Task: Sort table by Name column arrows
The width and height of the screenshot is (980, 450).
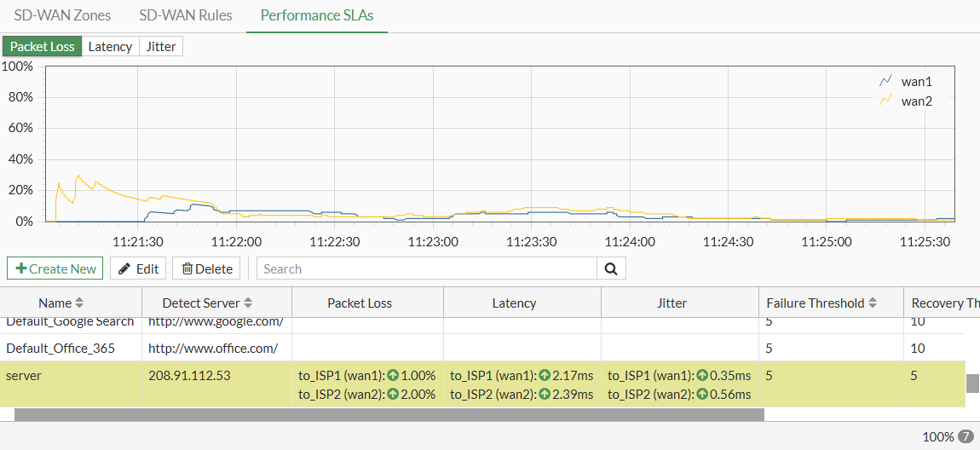Action: tap(79, 303)
